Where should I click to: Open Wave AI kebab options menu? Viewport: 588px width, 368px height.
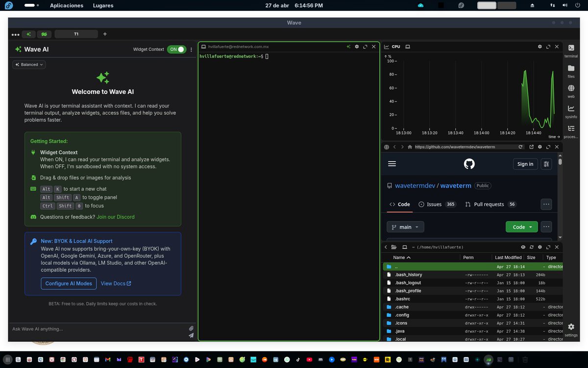tap(191, 49)
